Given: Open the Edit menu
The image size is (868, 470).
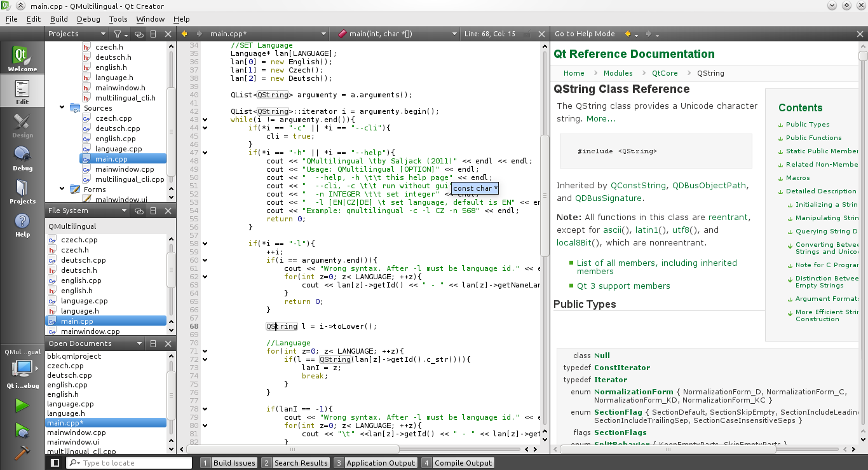Looking at the screenshot, I should click(34, 19).
